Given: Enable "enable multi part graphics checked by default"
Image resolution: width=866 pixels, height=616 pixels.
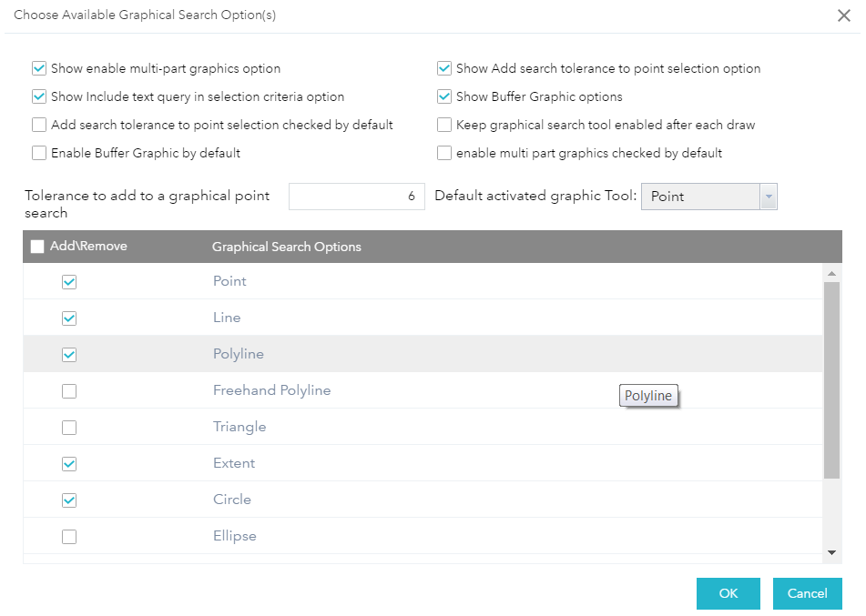Looking at the screenshot, I should [x=444, y=153].
